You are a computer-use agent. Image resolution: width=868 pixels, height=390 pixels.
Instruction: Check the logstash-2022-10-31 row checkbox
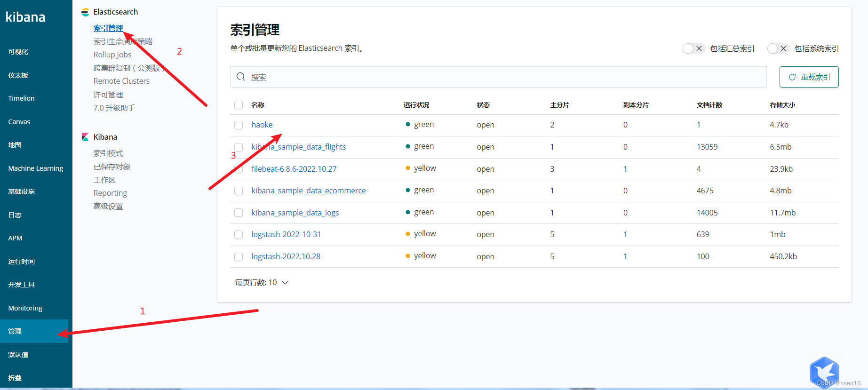[239, 235]
